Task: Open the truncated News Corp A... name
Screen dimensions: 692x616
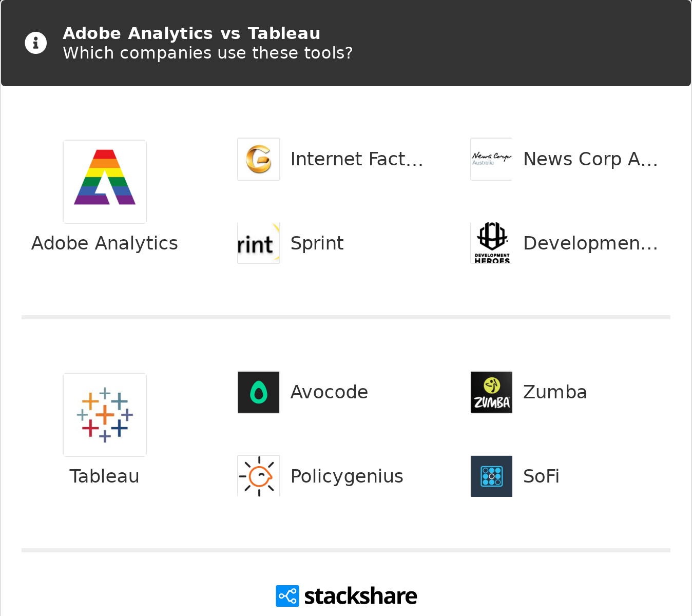Action: [590, 159]
